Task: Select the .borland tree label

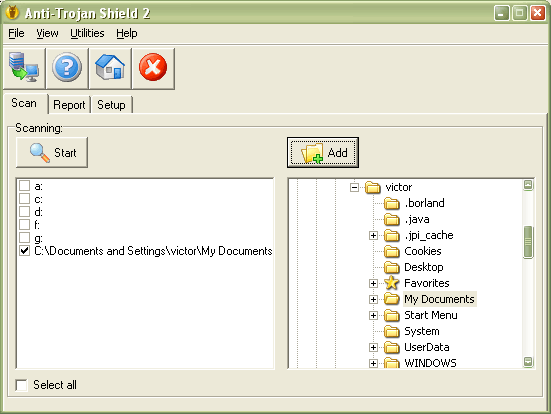Action: pyautogui.click(x=424, y=203)
